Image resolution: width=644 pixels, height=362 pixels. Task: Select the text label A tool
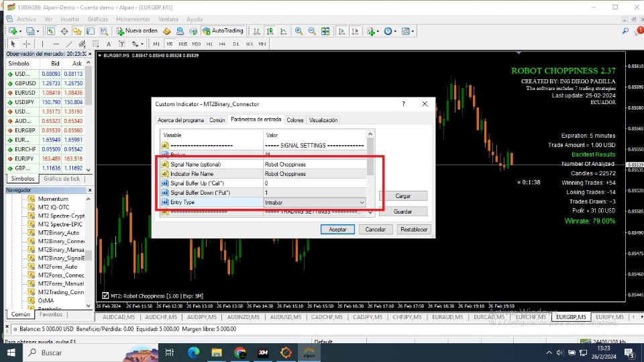109,44
